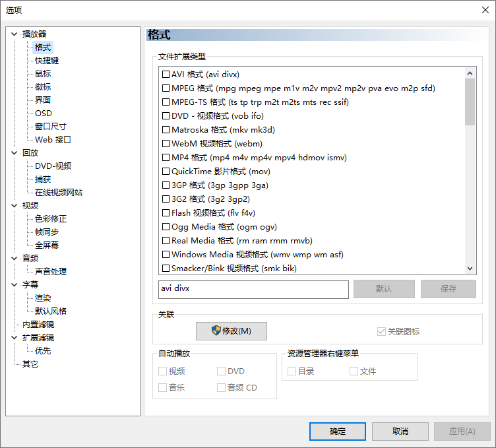Open the 快捷键 settings page
The height and width of the screenshot is (448, 496).
pyautogui.click(x=47, y=60)
